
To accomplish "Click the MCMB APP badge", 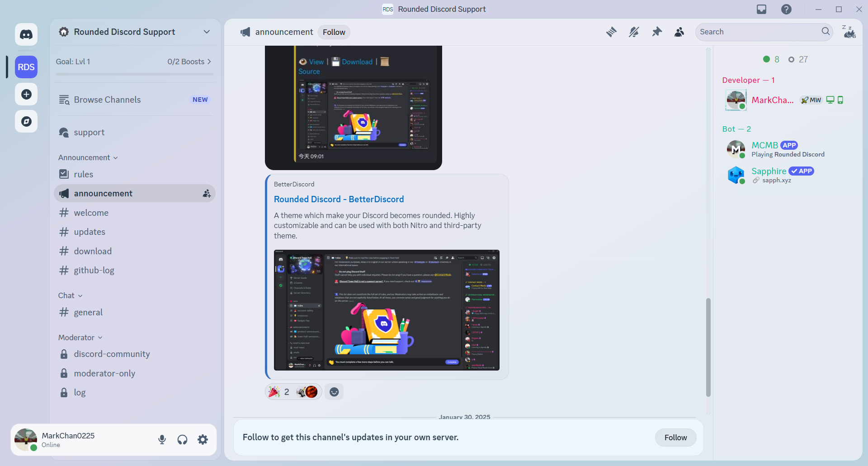I will click(789, 145).
